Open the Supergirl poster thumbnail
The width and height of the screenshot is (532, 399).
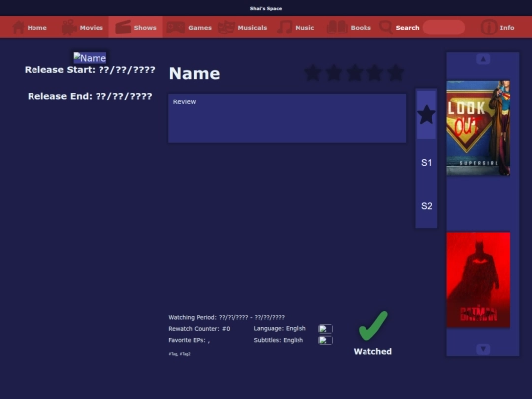479,128
